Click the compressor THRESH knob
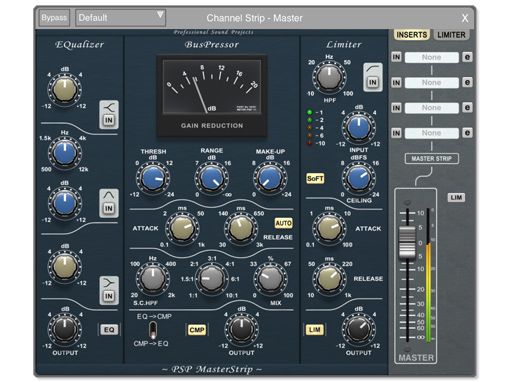The width and height of the screenshot is (509, 382). click(x=153, y=178)
